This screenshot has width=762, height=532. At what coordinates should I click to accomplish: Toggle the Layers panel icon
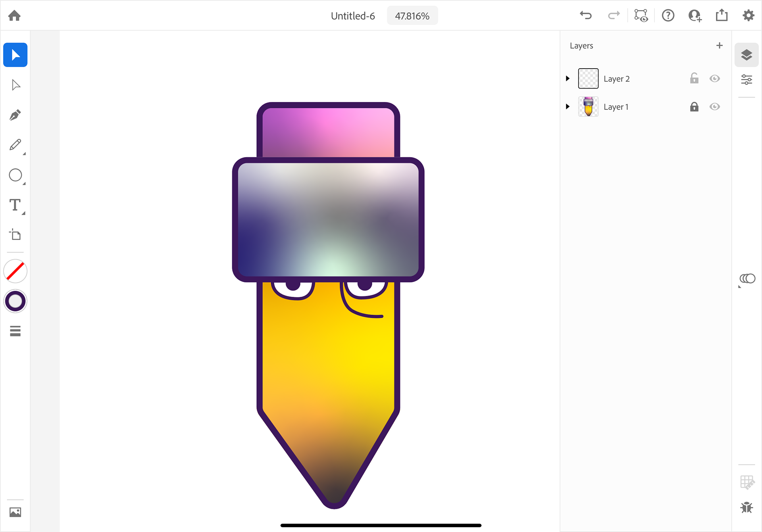[x=747, y=55]
